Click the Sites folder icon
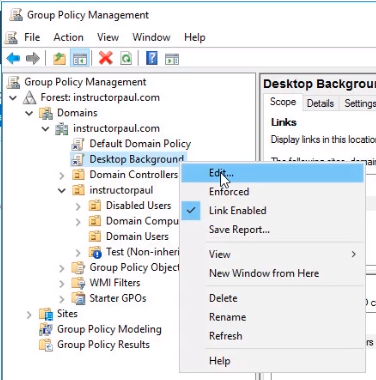Screen dimensions: 376x380 click(46, 314)
